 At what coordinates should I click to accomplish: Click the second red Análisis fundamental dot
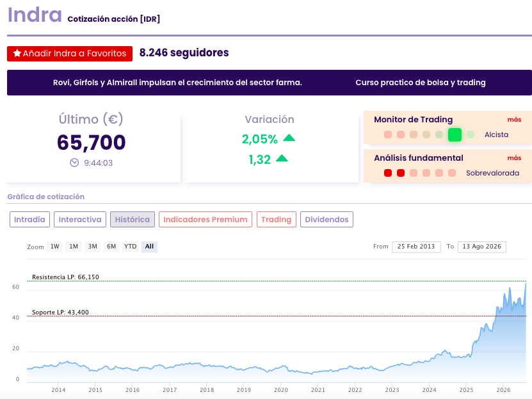401,173
